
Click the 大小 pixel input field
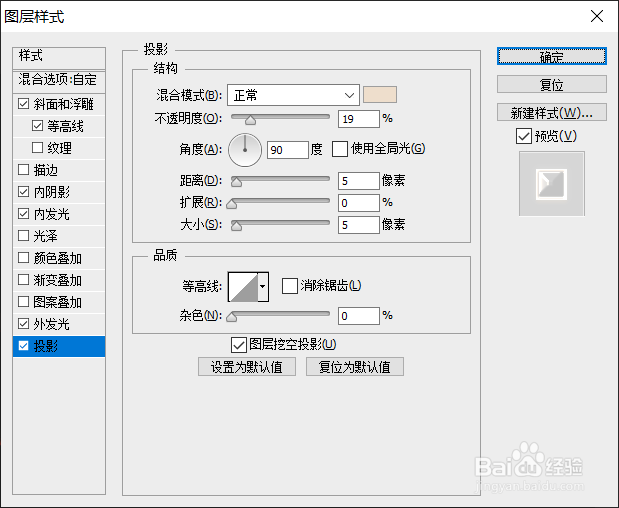click(358, 225)
